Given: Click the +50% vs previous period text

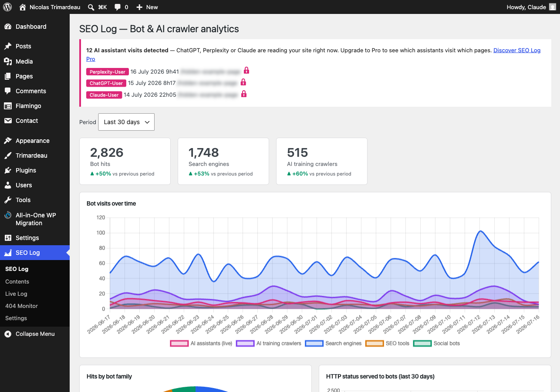Looking at the screenshot, I should pyautogui.click(x=122, y=174).
